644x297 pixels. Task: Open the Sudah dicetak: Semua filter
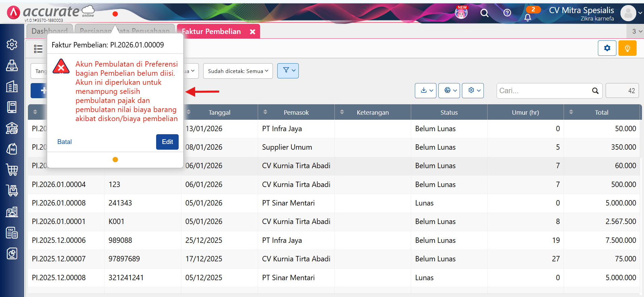(x=238, y=71)
